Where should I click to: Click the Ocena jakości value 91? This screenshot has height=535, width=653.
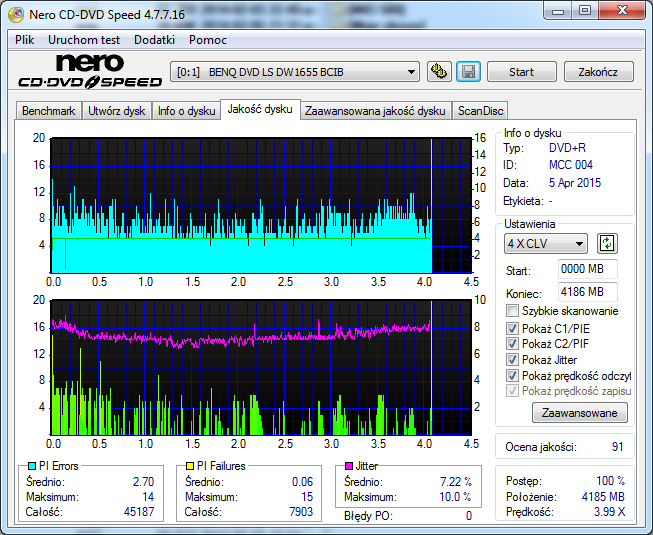[x=618, y=447]
